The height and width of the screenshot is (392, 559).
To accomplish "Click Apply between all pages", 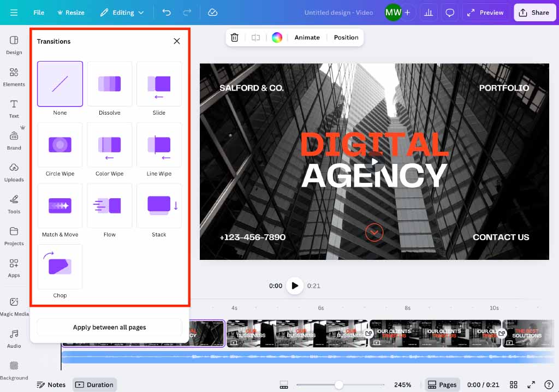I will point(109,327).
